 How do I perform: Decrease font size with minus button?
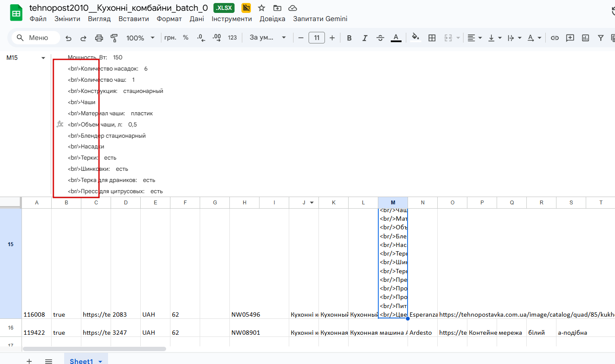tap(301, 38)
